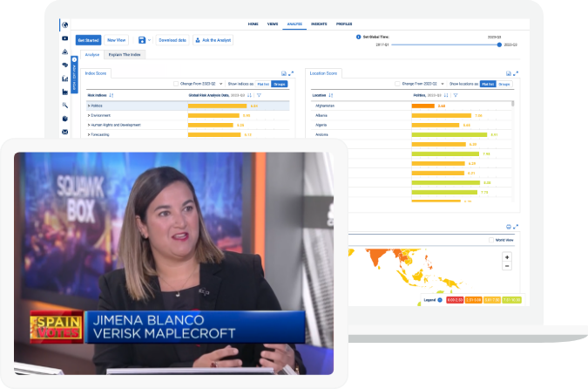Click the globe icon in the sidebar
The width and height of the screenshot is (588, 389).
(x=65, y=24)
